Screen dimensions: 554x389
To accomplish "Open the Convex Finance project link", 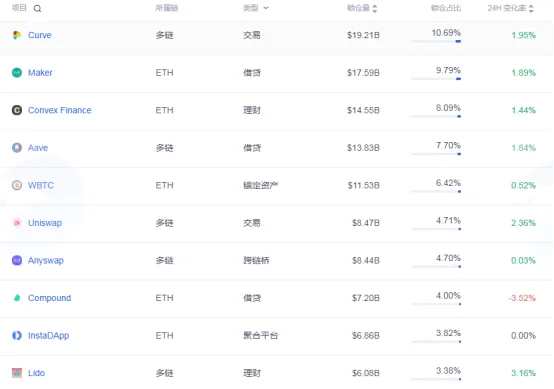I will pyautogui.click(x=60, y=110).
